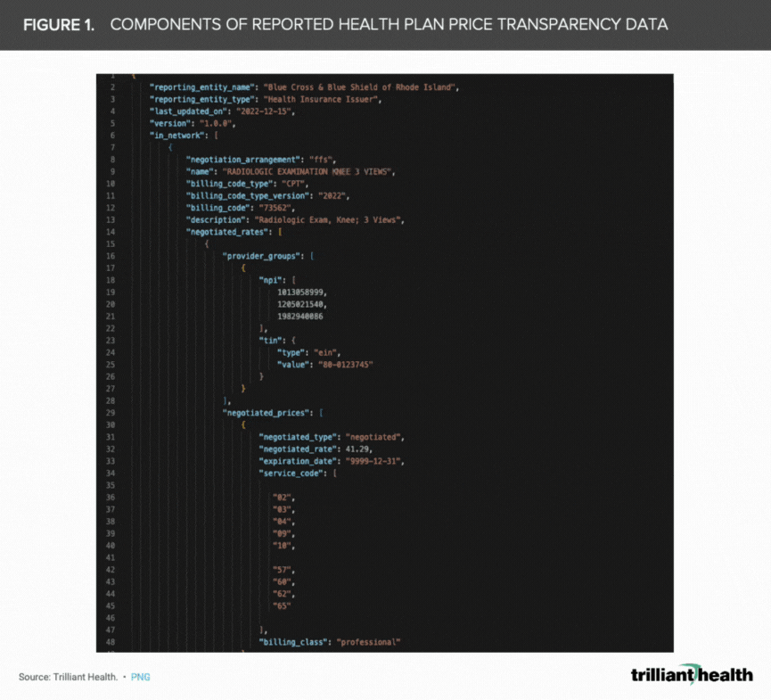Select the 'Blue Cross & Blue Shield of Rhode Island' value
771x700 pixels.
pyautogui.click(x=359, y=87)
